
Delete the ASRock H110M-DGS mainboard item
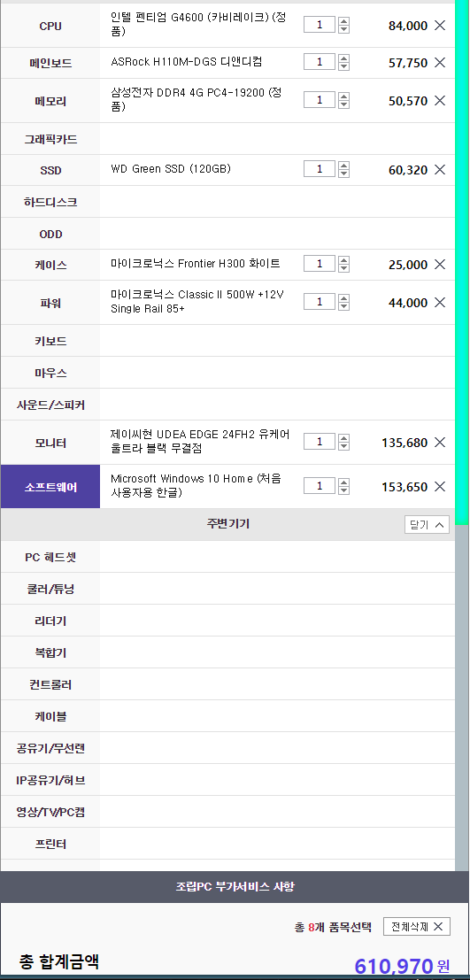(440, 63)
